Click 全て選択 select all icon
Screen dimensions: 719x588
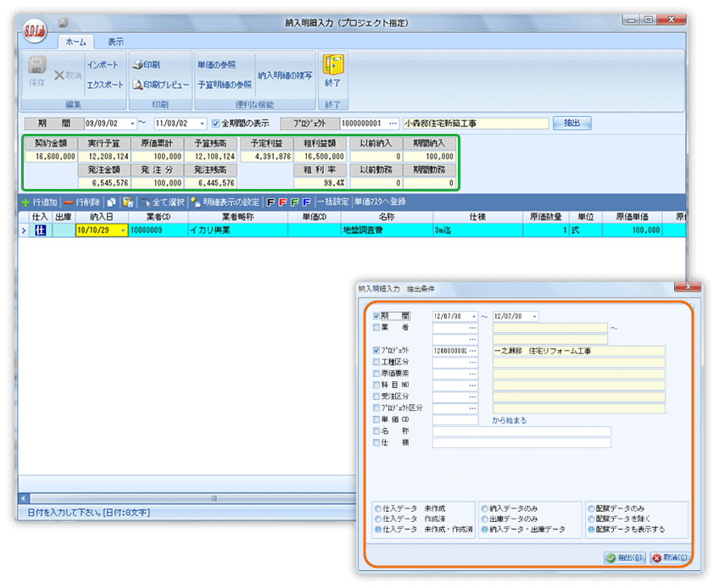pos(145,202)
